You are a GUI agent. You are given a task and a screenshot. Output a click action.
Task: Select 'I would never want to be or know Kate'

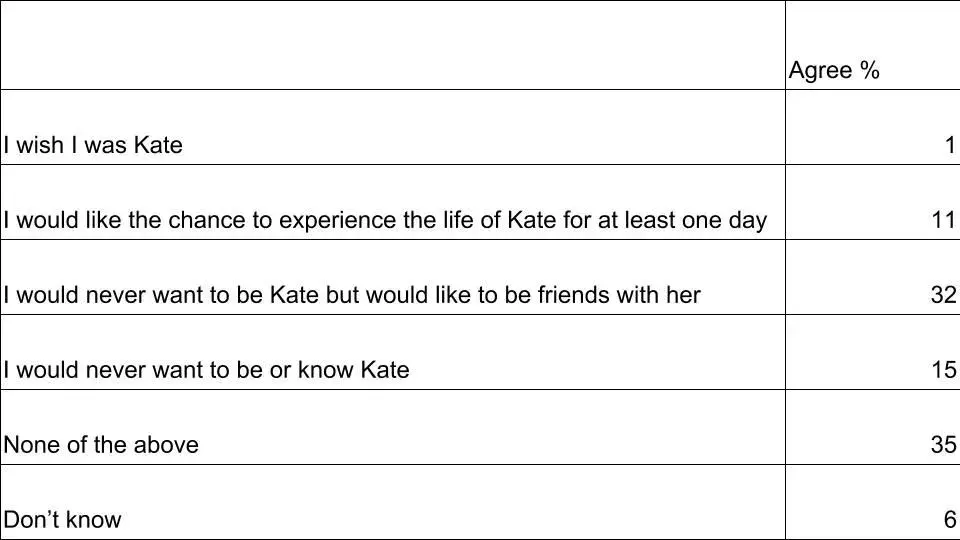pos(207,370)
